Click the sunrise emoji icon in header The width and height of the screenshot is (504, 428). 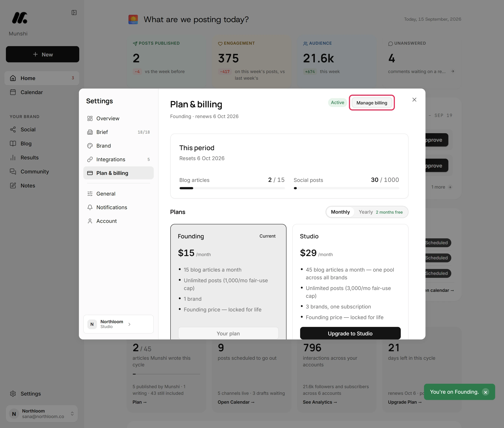(x=133, y=19)
